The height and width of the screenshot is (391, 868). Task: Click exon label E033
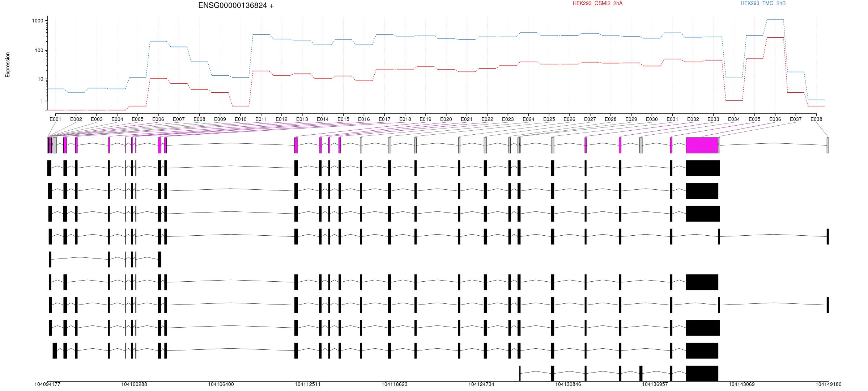point(713,119)
